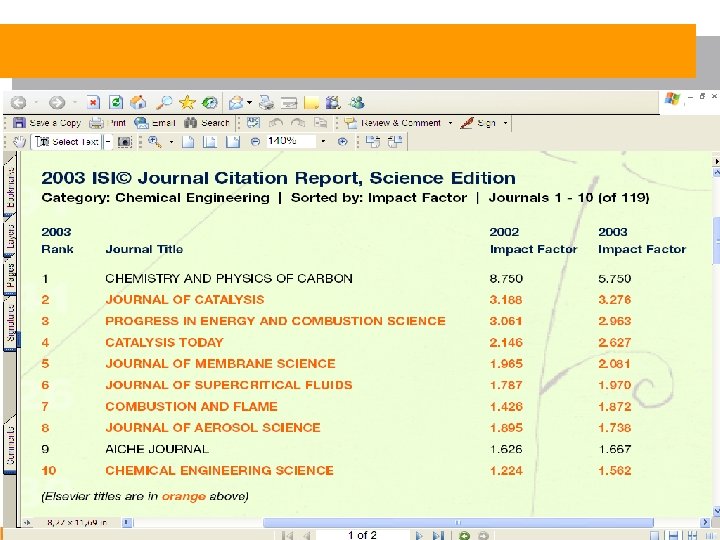Click browser Print icon in top toolbar
Screen dimensions: 720x540
click(266, 102)
